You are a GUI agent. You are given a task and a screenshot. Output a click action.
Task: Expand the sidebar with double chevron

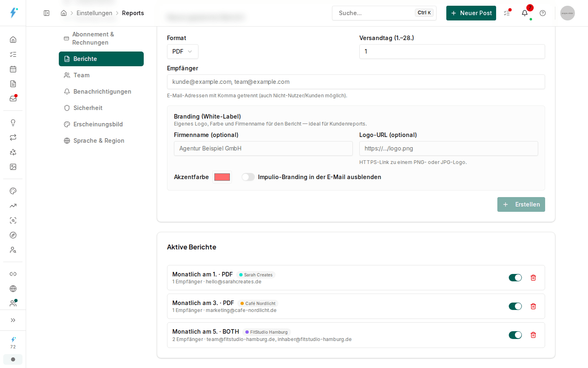click(x=13, y=320)
